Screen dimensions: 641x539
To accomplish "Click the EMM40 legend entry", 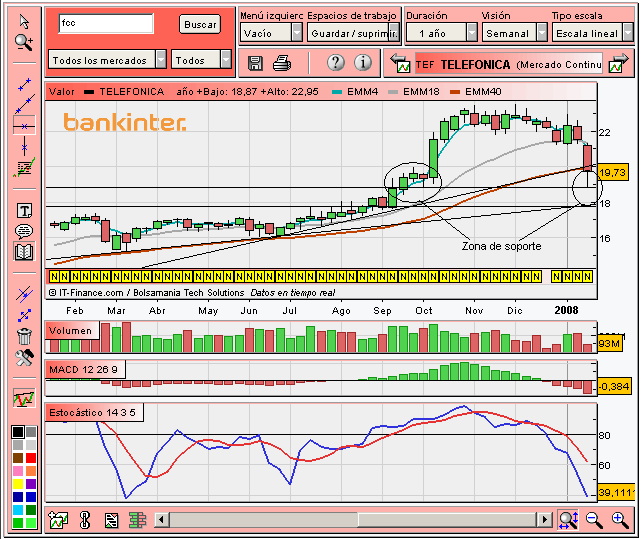I will [x=475, y=92].
